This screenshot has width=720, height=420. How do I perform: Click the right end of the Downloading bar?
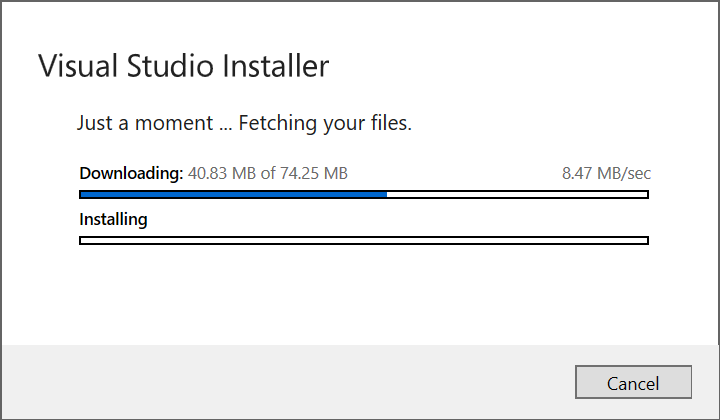[643, 194]
